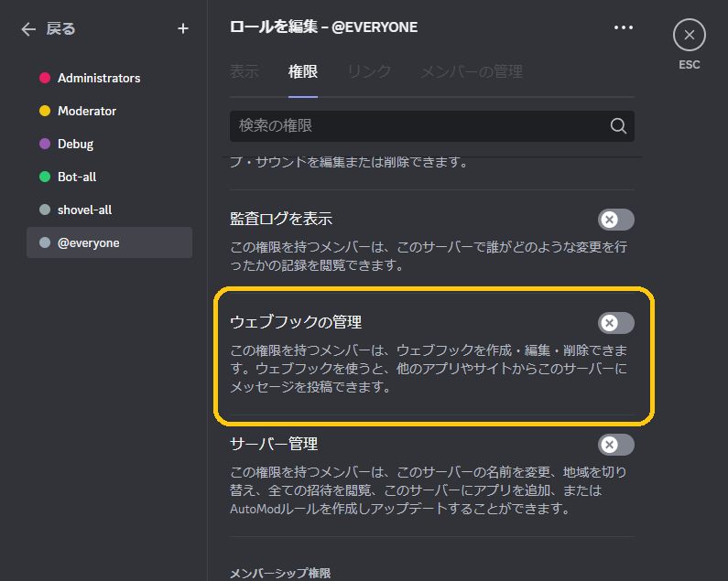
Task: Add a new role with plus icon
Action: tap(183, 28)
